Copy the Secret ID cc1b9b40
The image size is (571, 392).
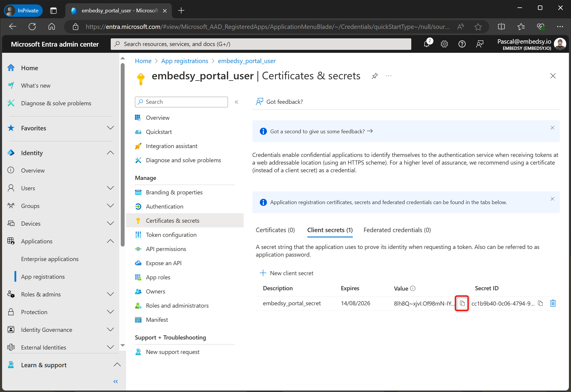[540, 303]
